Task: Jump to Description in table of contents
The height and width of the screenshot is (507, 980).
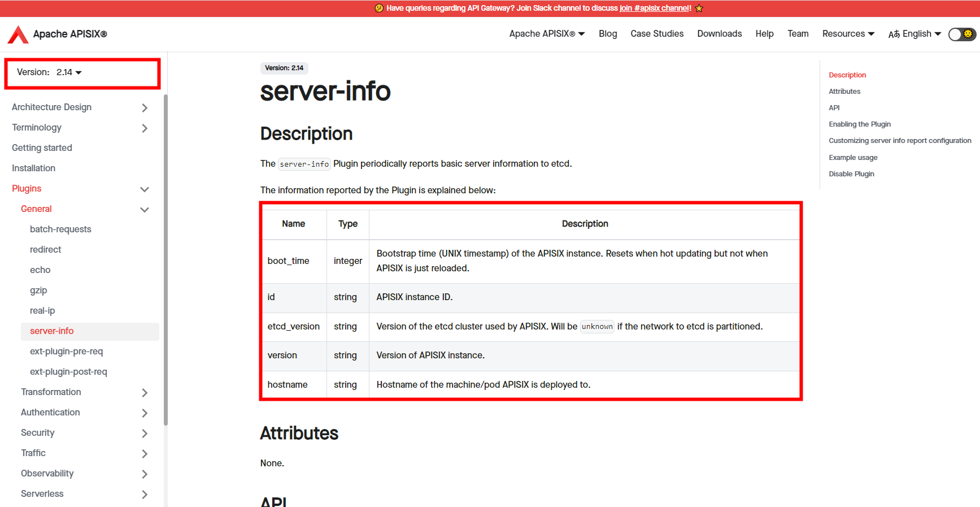Action: 847,75
